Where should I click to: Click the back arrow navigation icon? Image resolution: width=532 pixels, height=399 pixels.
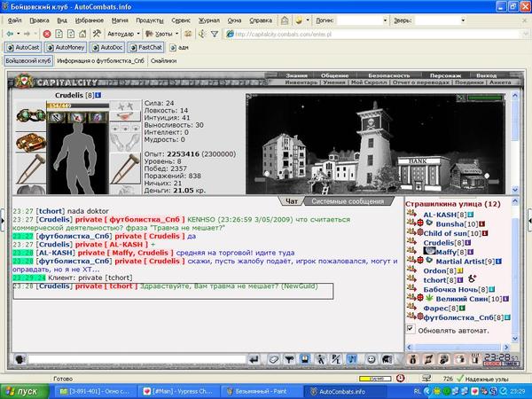tap(10, 34)
